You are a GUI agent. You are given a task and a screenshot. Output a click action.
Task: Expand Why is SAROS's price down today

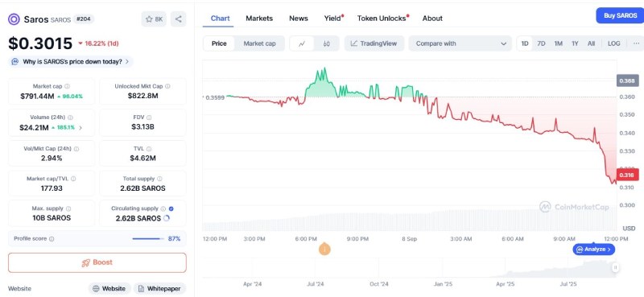71,62
